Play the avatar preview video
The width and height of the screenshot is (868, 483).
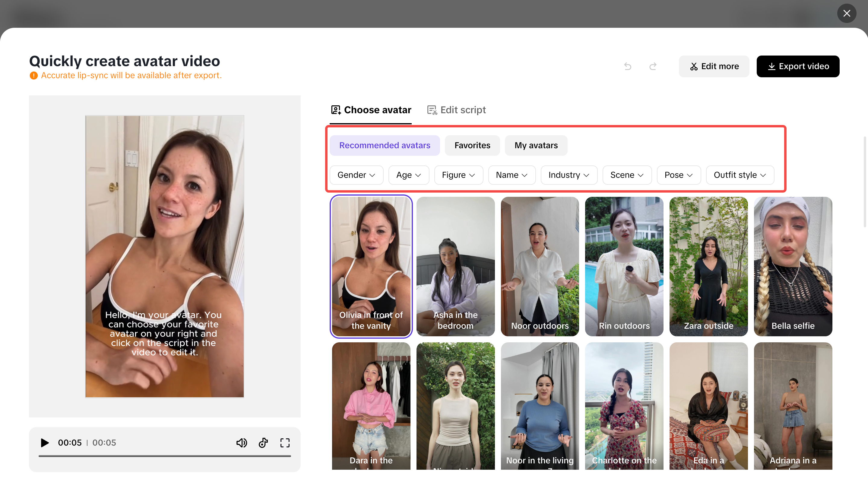pyautogui.click(x=44, y=443)
